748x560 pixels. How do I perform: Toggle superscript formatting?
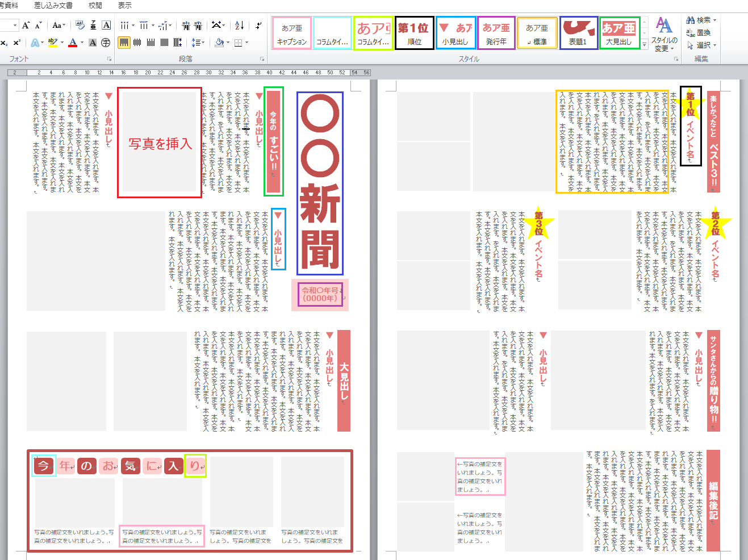tap(17, 43)
